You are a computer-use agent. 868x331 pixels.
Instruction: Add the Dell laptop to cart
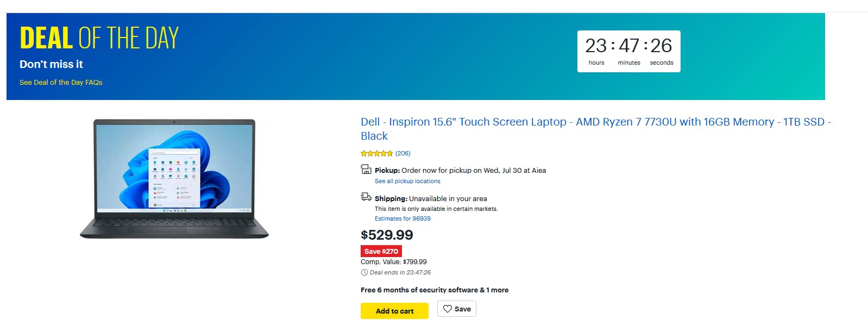click(394, 310)
